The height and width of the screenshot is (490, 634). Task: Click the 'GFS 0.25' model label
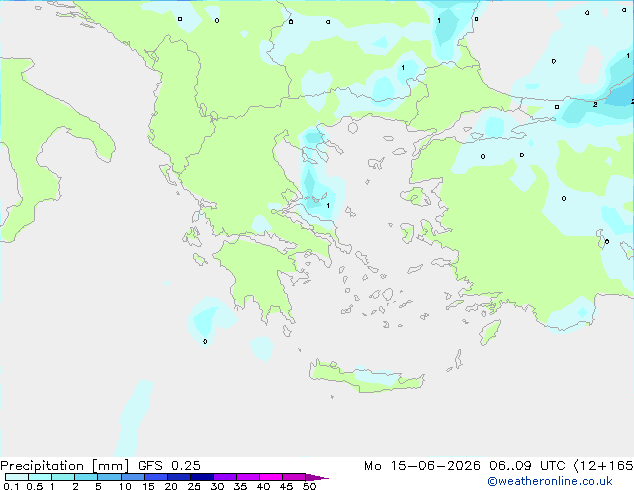point(169,465)
